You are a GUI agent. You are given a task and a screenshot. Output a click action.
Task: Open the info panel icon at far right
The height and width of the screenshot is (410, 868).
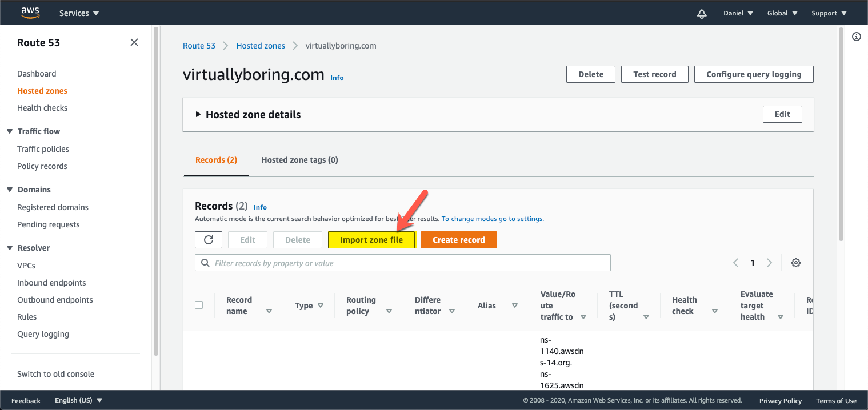857,37
